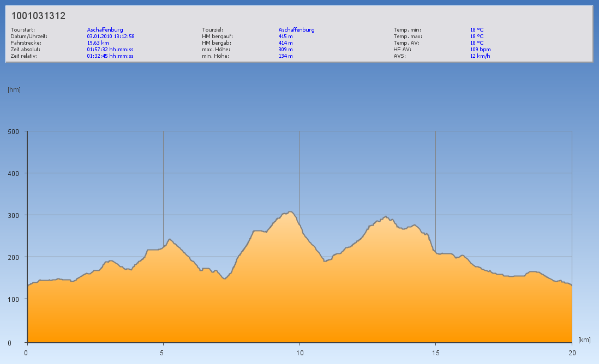The width and height of the screenshot is (599, 364).
Task: Click the HM bergab value 414 m
Action: click(x=286, y=43)
